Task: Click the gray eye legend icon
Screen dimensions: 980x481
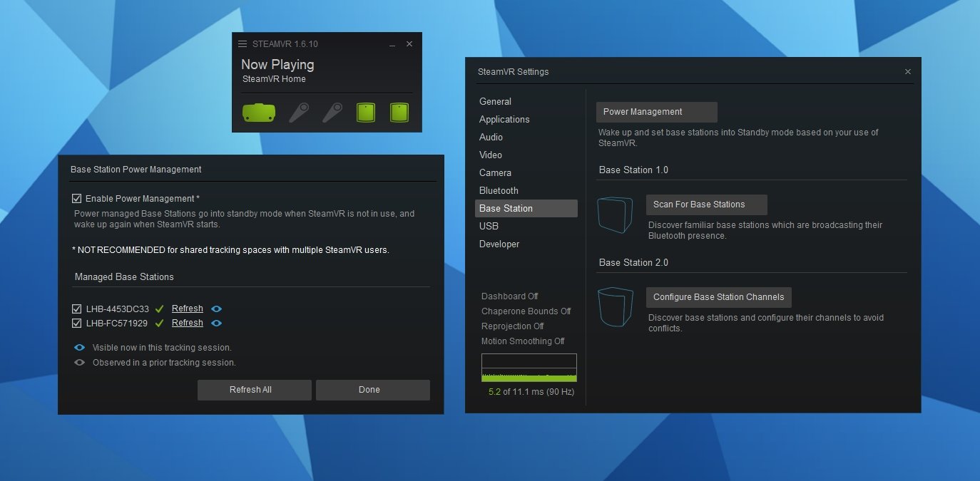Action: tap(81, 362)
